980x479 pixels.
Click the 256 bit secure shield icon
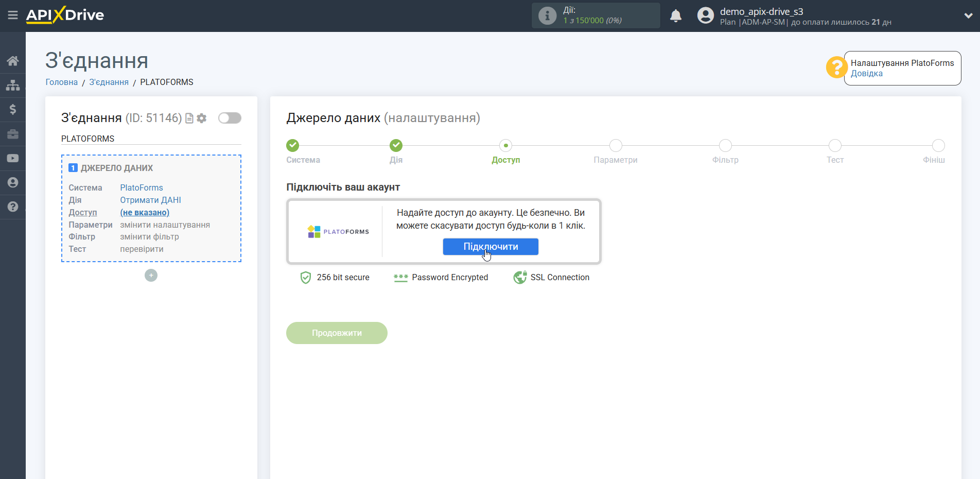tap(306, 278)
